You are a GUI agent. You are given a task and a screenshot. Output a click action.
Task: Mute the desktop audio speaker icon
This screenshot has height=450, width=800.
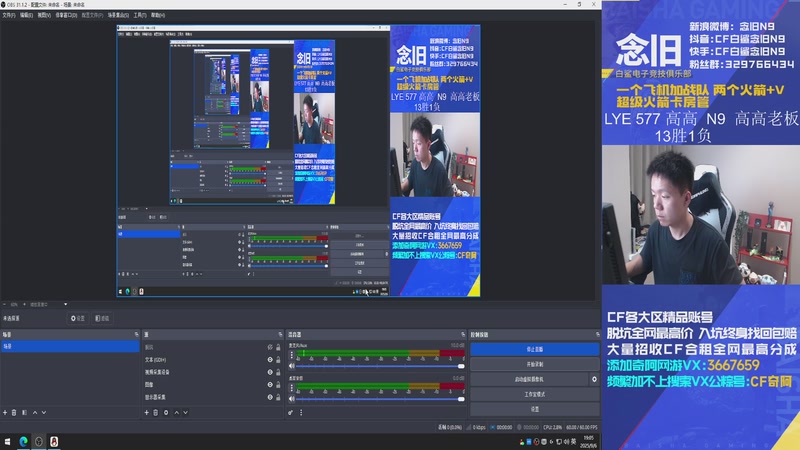click(292, 399)
